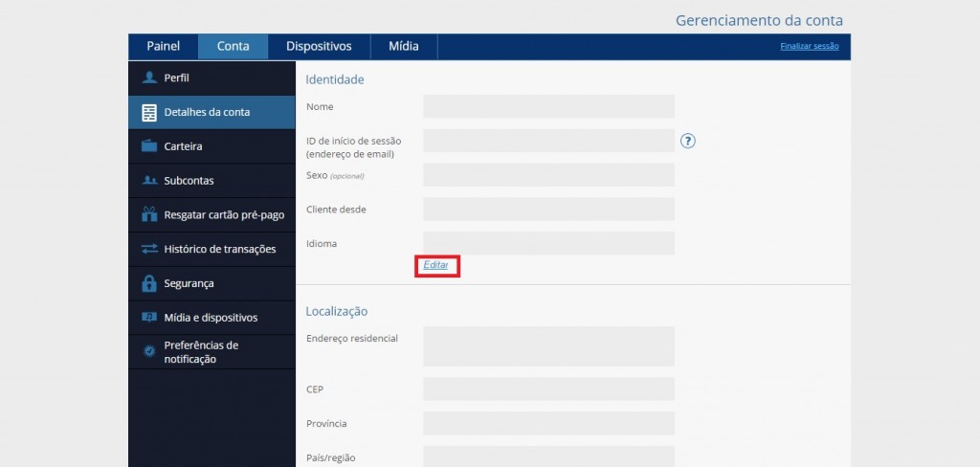Select the Detalhes da conta document icon

click(x=149, y=113)
